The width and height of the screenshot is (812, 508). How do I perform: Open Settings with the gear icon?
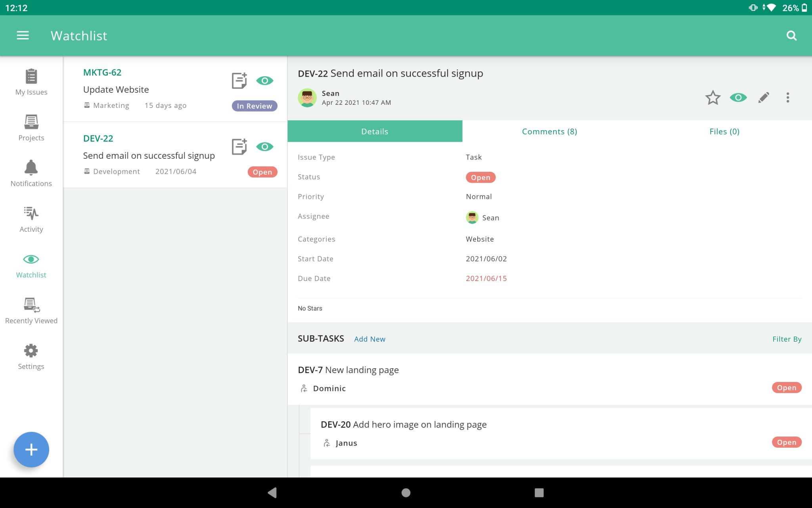pyautogui.click(x=31, y=350)
